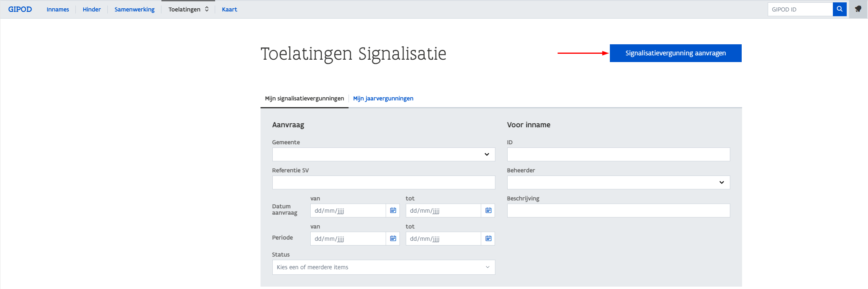Open calendar picker for Periode van
Image resolution: width=868 pixels, height=289 pixels.
tap(393, 239)
